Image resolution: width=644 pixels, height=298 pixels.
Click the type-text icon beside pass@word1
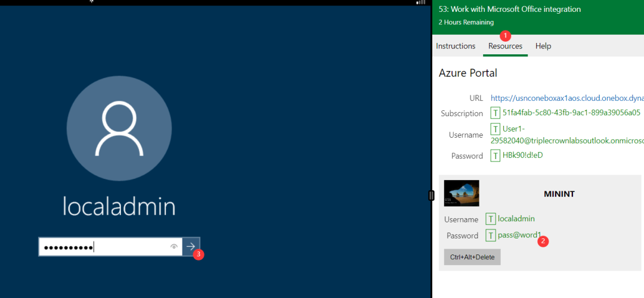[490, 235]
